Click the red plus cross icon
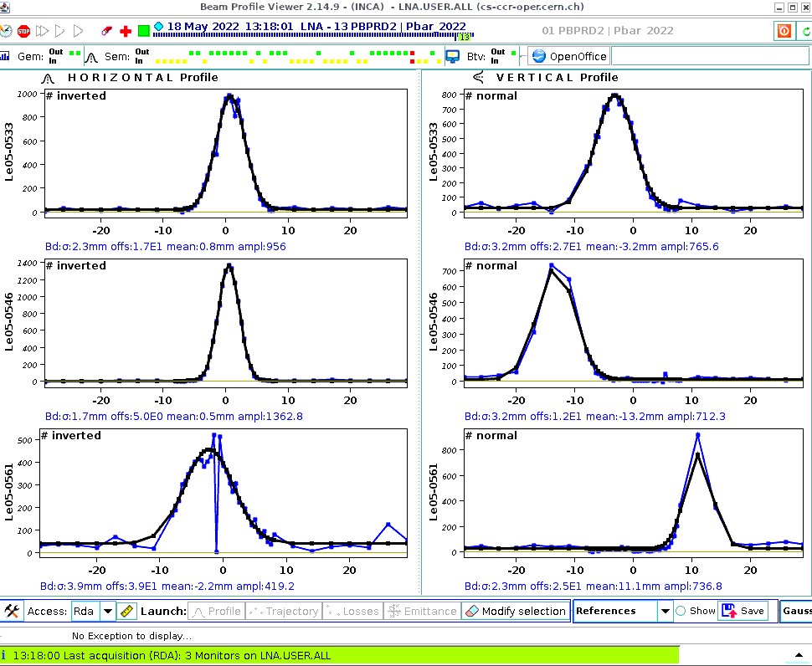The height and width of the screenshot is (666, 812). 126,31
